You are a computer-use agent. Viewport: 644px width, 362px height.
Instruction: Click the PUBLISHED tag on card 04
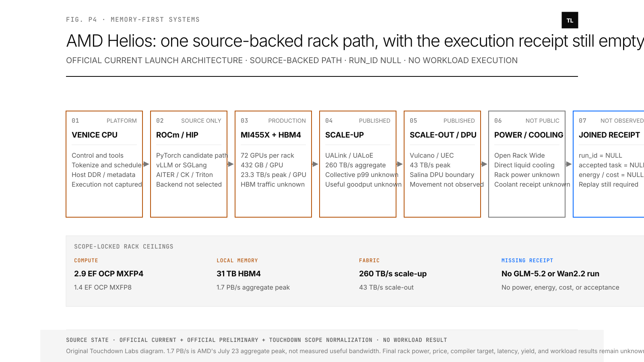(375, 121)
